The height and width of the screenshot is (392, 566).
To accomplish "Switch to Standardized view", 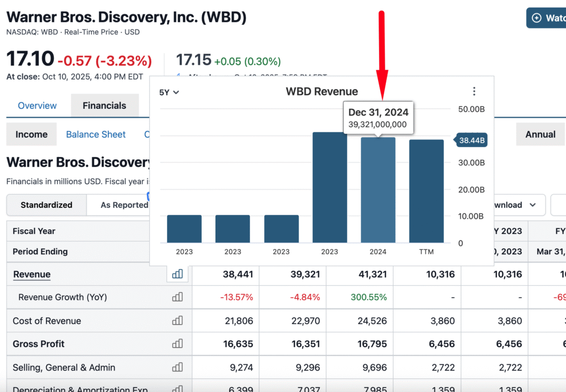I will (x=46, y=205).
